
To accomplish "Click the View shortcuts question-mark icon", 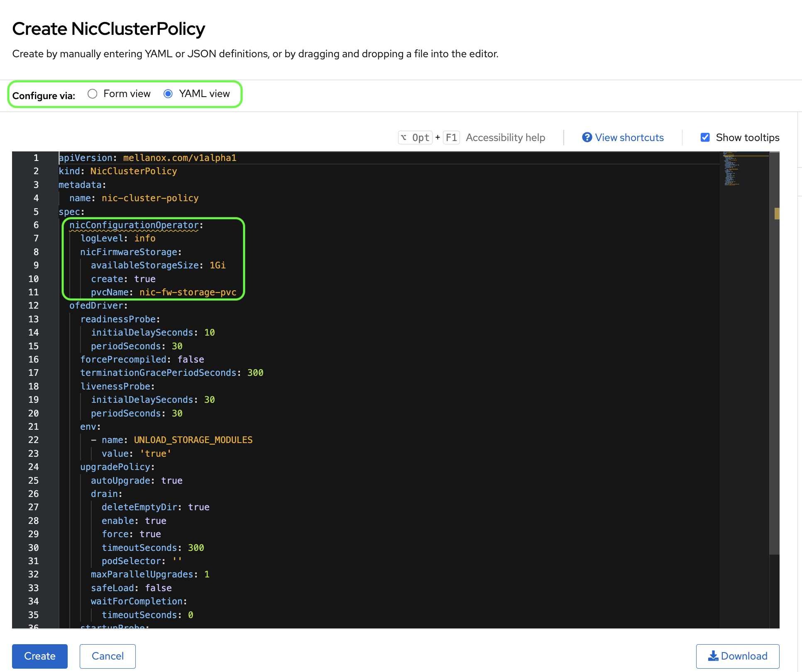I will (x=587, y=137).
